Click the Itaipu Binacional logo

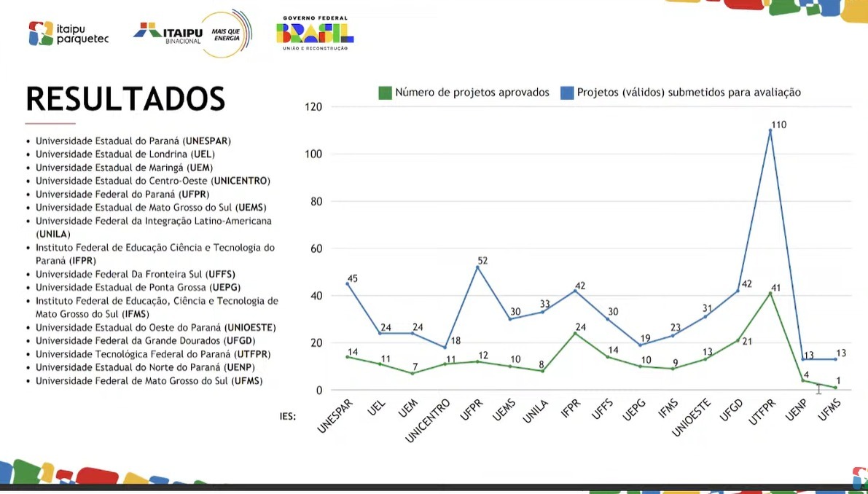point(168,32)
